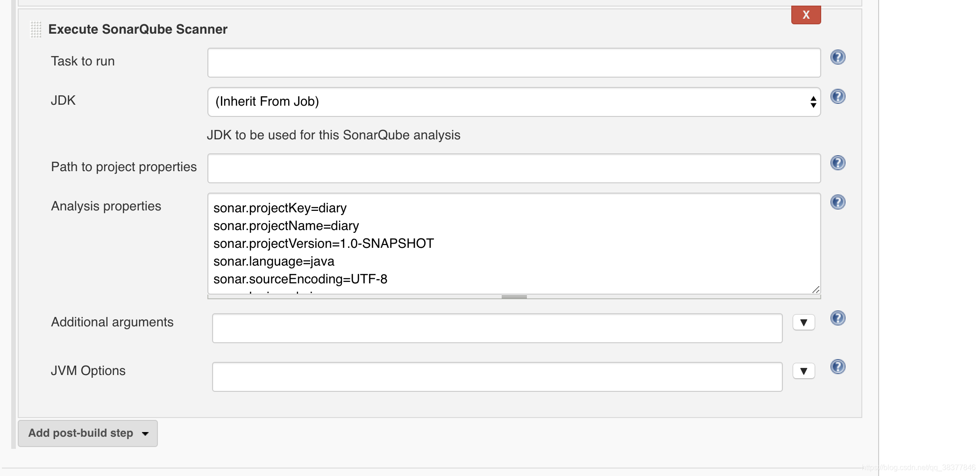This screenshot has width=980, height=476.
Task: Place cursor on sonar.projectVersion=1.0-SNAPSHOT line
Action: pyautogui.click(x=324, y=244)
